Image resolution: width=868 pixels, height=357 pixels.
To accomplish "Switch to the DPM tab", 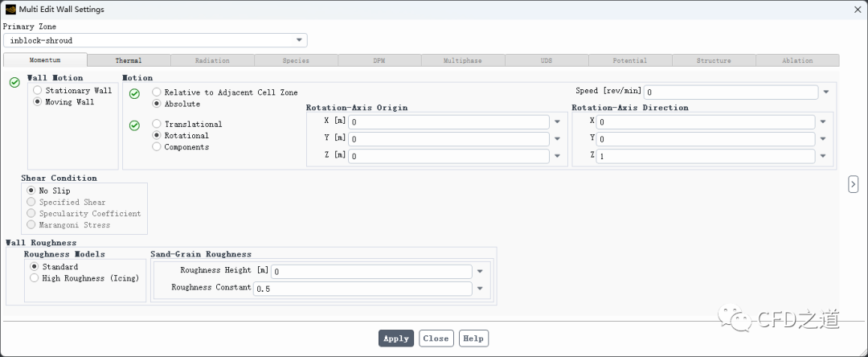I will pyautogui.click(x=379, y=60).
